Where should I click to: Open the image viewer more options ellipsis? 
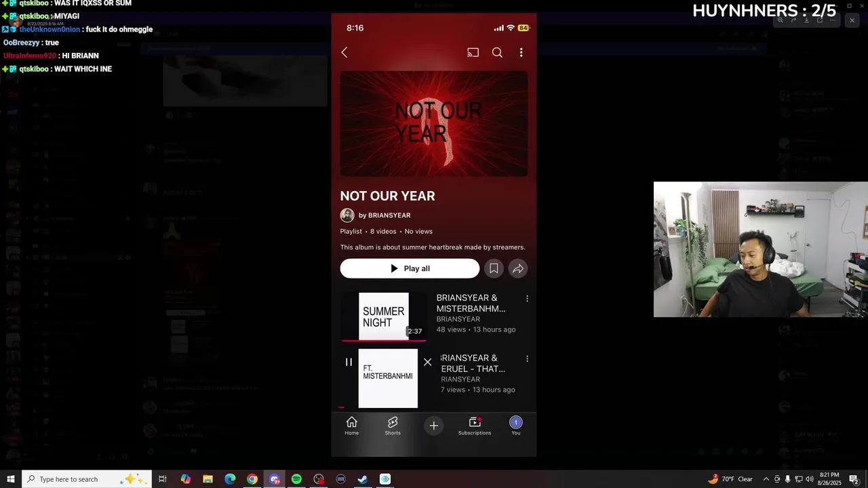(x=833, y=20)
